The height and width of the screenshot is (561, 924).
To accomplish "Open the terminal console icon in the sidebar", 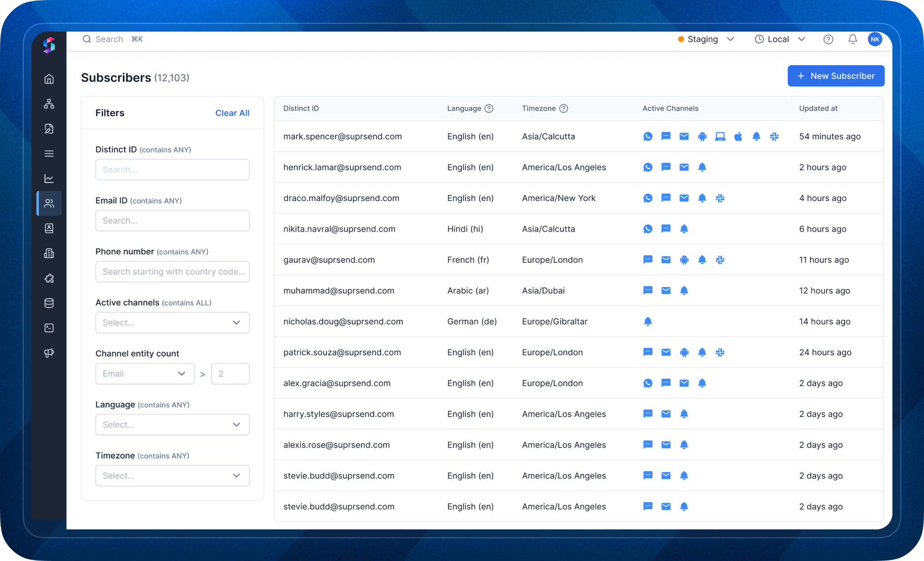I will coord(49,328).
